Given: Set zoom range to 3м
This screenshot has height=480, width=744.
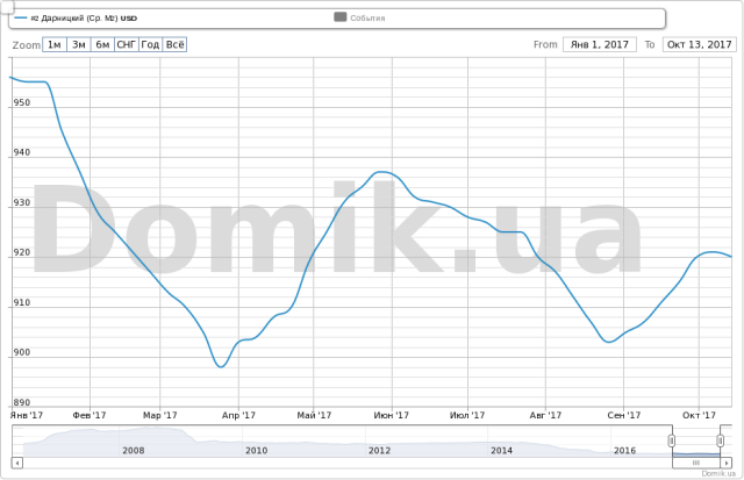Looking at the screenshot, I should 79,45.
